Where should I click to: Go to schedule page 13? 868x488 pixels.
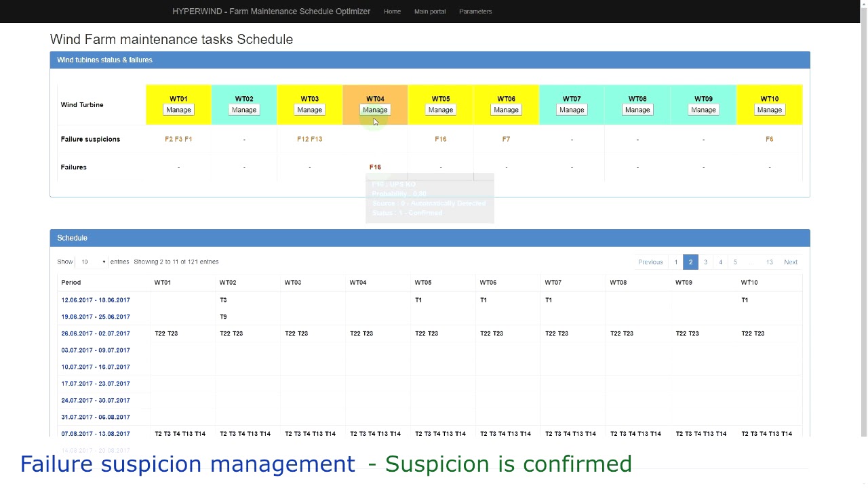770,262
